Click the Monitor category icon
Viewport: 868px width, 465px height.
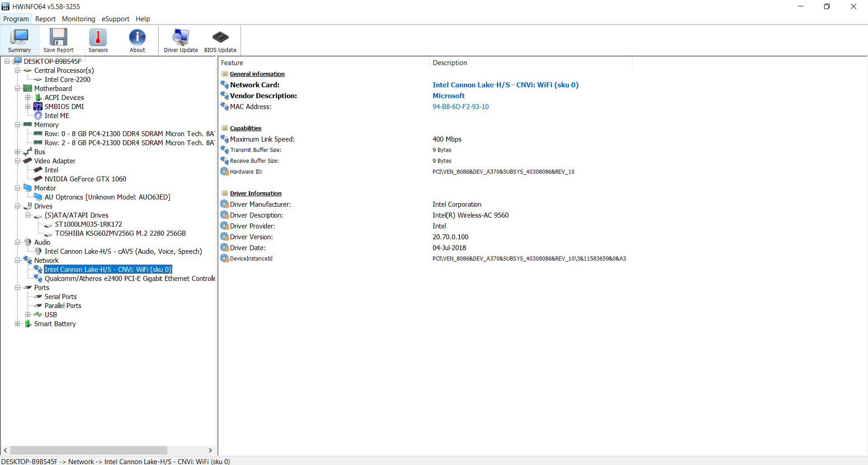[x=28, y=188]
